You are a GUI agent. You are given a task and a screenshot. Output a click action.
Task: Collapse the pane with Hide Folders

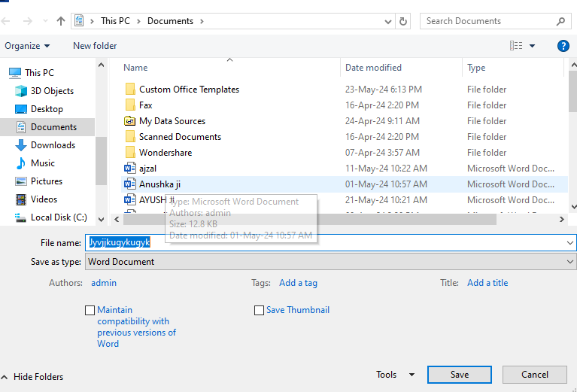[x=32, y=377]
